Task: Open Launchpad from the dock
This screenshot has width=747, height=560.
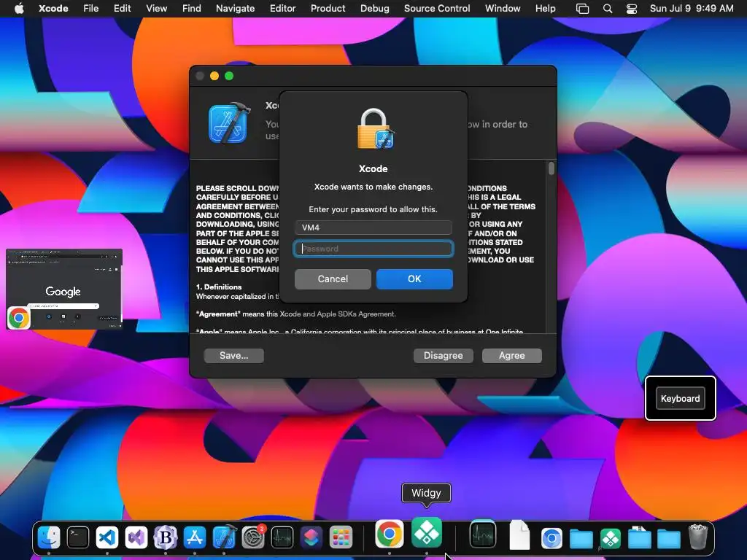Action: tap(341, 537)
